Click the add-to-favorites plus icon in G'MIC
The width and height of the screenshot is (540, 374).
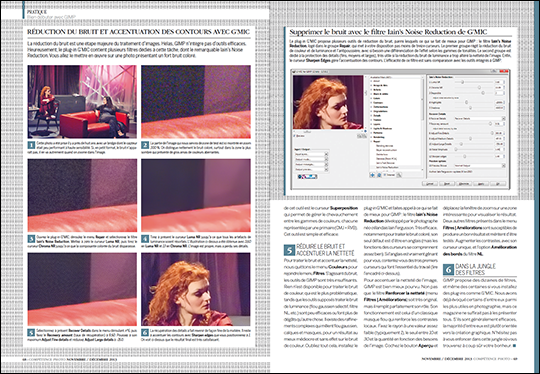(x=372, y=175)
